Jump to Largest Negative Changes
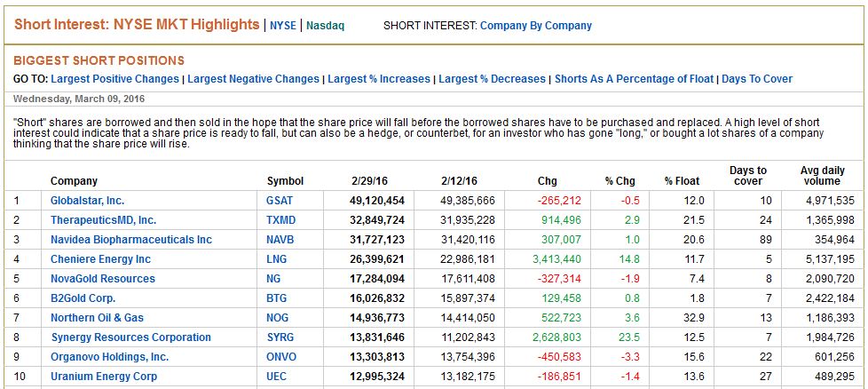This screenshot has height=389, width=868. tap(253, 79)
